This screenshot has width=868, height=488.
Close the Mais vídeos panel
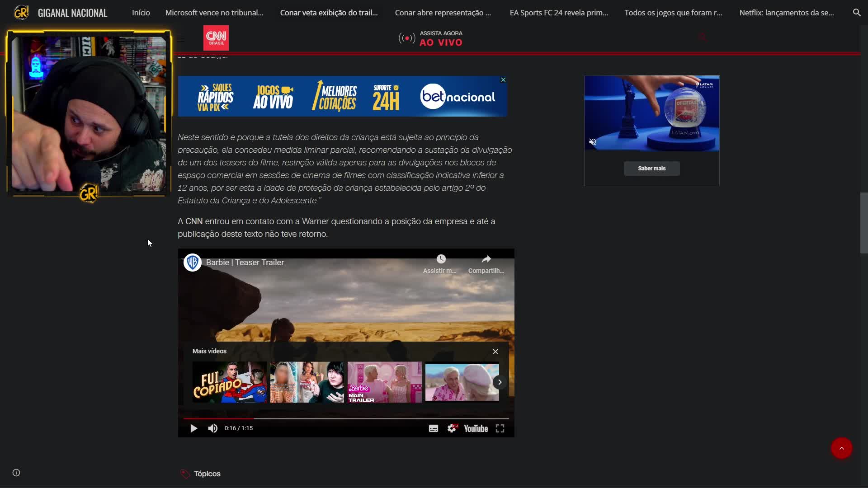coord(495,352)
